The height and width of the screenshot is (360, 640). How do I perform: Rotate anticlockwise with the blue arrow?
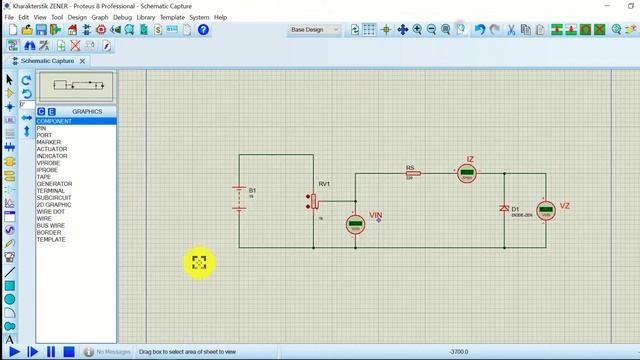tap(27, 93)
